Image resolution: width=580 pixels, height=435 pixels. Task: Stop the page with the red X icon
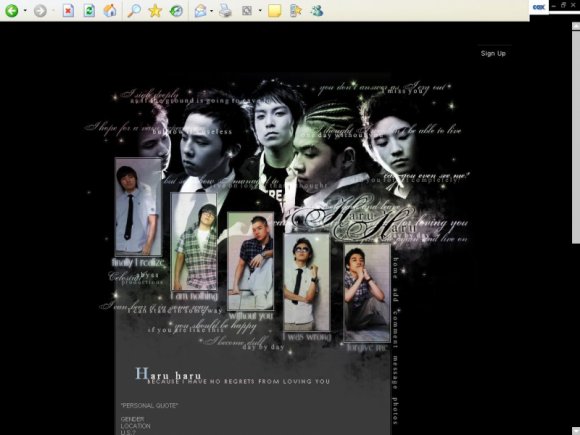click(x=68, y=10)
